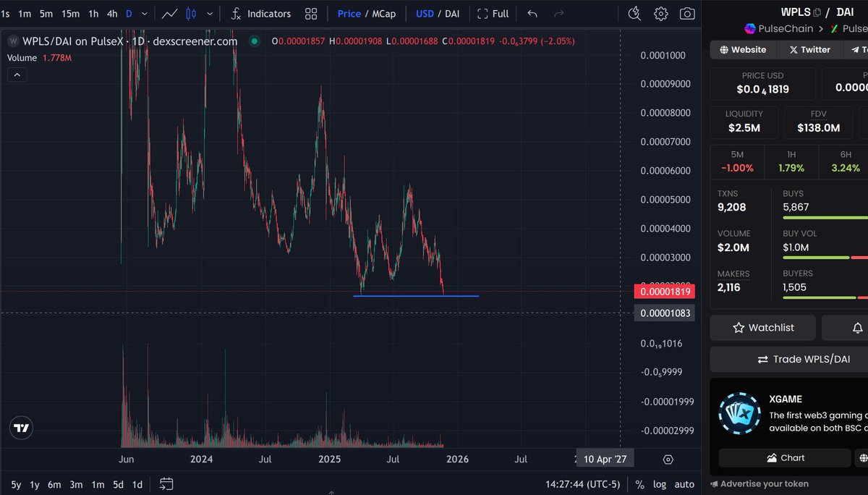Toggle auto scaling for the chart

tap(684, 484)
